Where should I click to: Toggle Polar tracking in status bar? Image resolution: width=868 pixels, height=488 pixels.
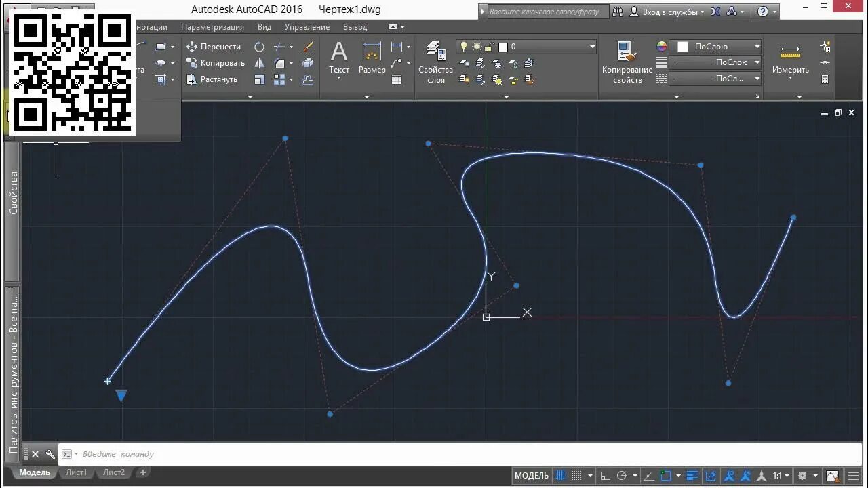[621, 476]
